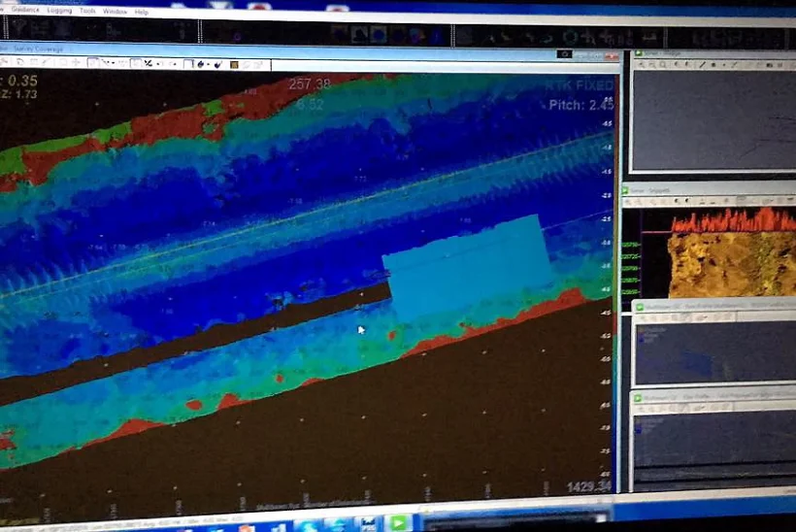Open the Help menu
Image resolution: width=796 pixels, height=532 pixels.
pos(142,13)
